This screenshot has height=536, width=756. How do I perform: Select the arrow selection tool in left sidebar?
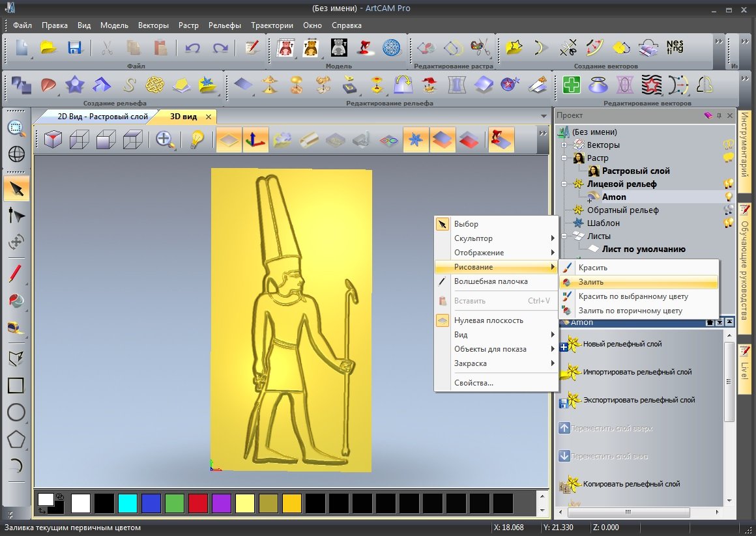click(x=16, y=189)
